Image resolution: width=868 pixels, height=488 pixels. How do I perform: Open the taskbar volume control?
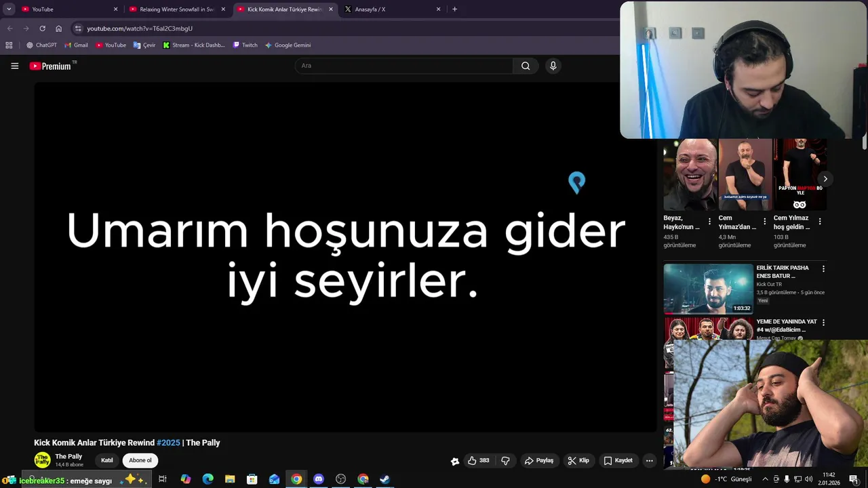pyautogui.click(x=808, y=479)
